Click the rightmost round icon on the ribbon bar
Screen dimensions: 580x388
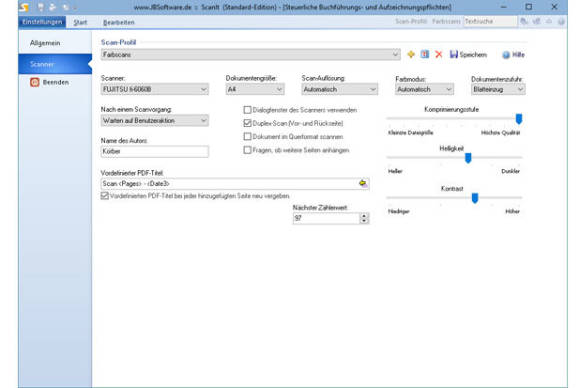tap(561, 21)
